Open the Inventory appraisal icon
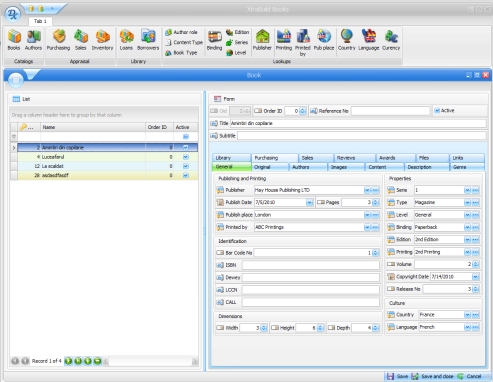The width and height of the screenshot is (493, 382). pyautogui.click(x=102, y=40)
